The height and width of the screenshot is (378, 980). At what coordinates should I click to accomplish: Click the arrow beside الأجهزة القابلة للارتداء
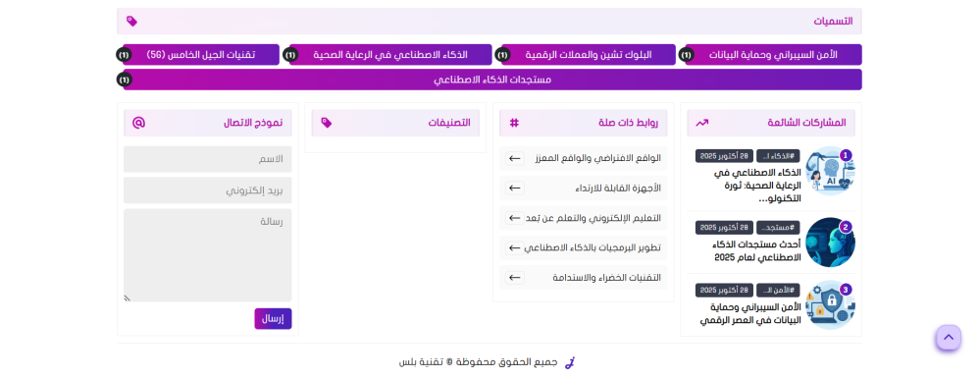[515, 188]
